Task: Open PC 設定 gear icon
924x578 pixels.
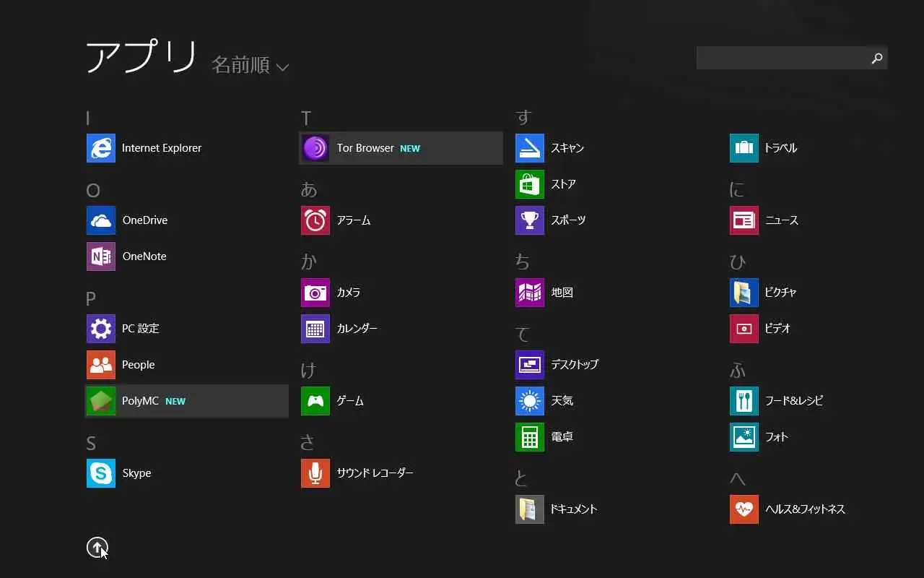Action: (101, 329)
